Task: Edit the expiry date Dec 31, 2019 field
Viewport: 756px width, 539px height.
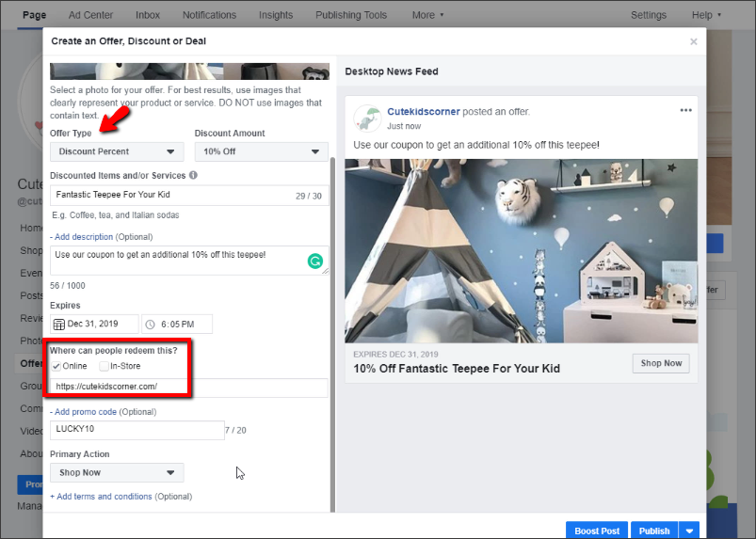Action: [94, 325]
